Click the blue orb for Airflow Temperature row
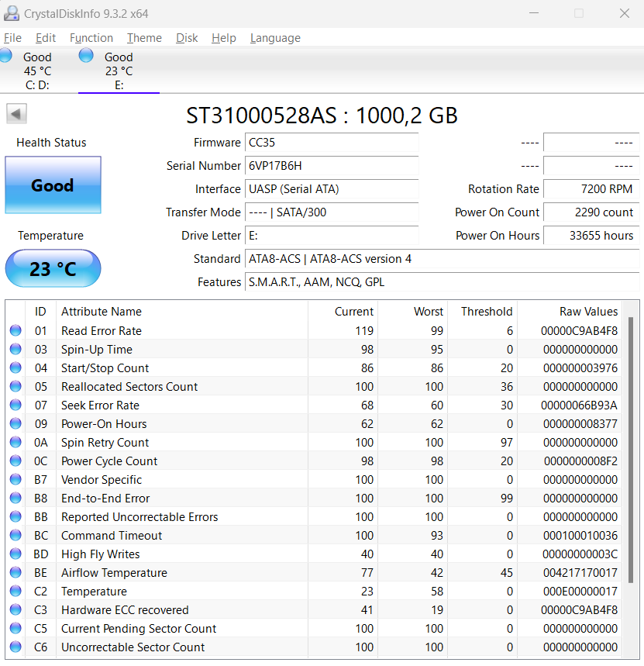The width and height of the screenshot is (644, 666). 15,573
